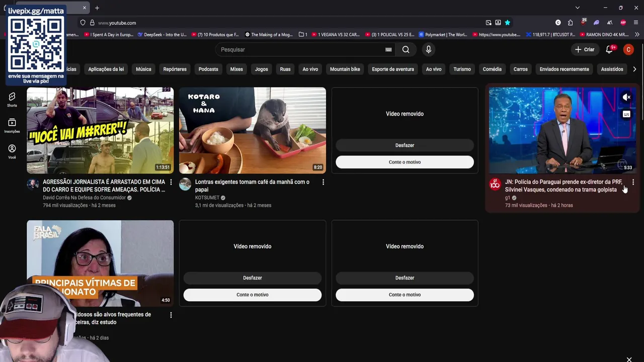Click Desfazer on the bottom-right removed video
The image size is (644, 362).
pyautogui.click(x=405, y=278)
